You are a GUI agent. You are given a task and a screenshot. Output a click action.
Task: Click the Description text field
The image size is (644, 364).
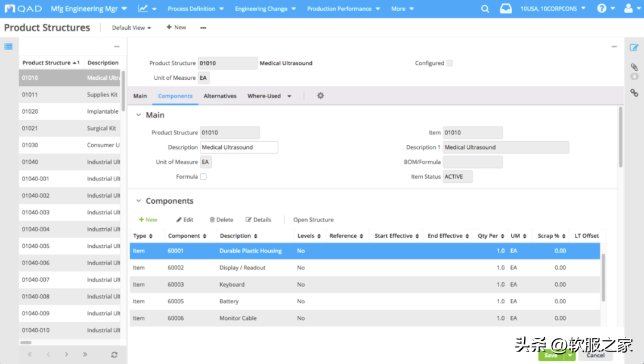239,147
